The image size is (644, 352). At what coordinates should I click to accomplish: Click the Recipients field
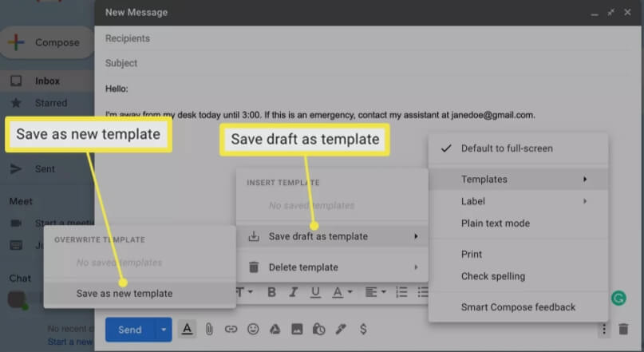368,38
